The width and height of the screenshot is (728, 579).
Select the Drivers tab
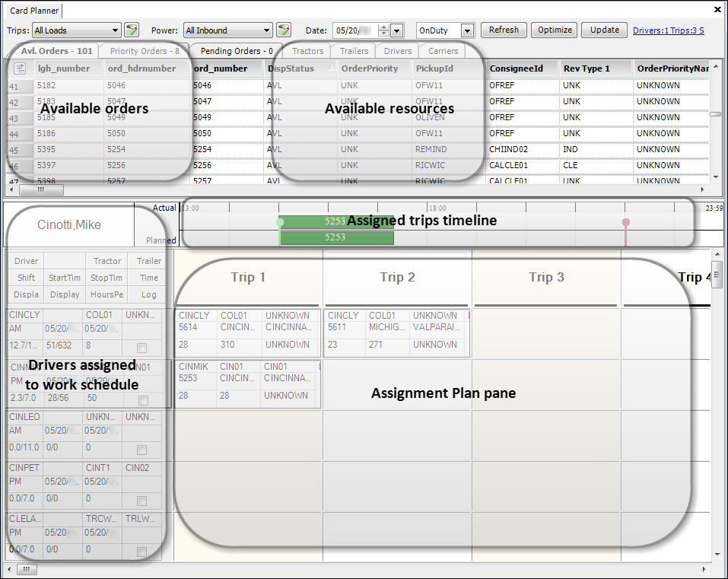click(399, 51)
